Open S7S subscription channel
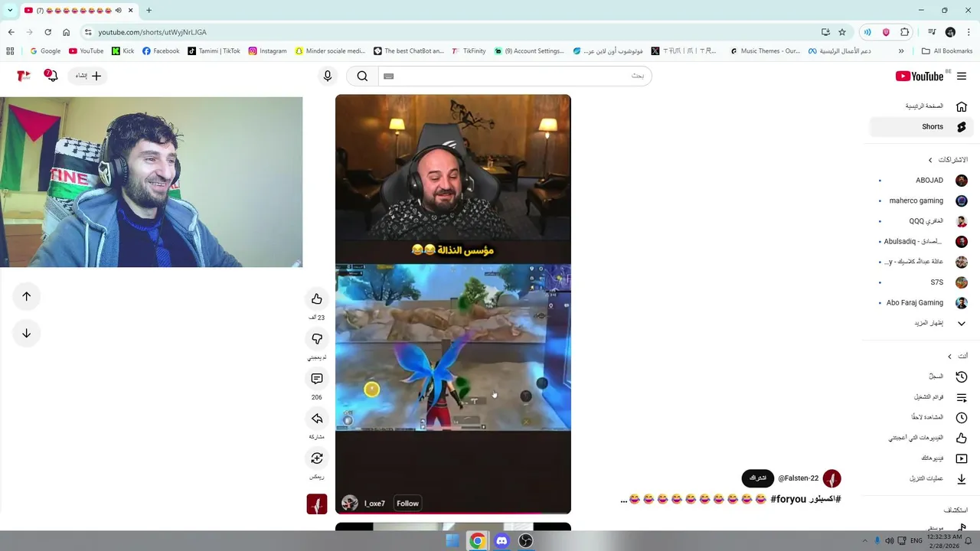 923,282
